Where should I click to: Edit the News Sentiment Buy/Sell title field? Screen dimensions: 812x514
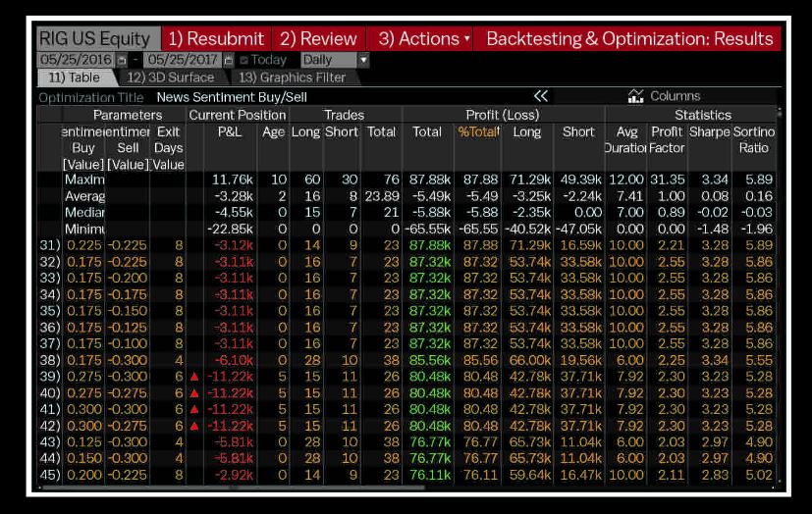click(231, 96)
